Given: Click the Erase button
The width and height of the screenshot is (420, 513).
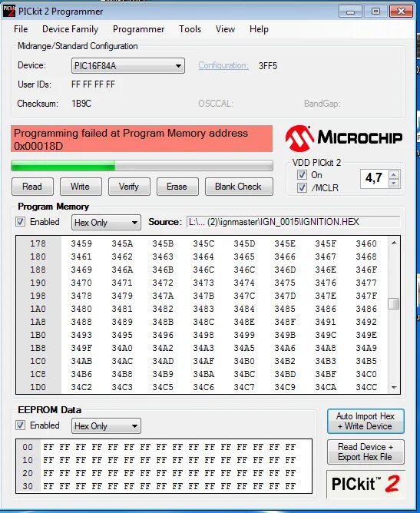Looking at the screenshot, I should click(177, 187).
